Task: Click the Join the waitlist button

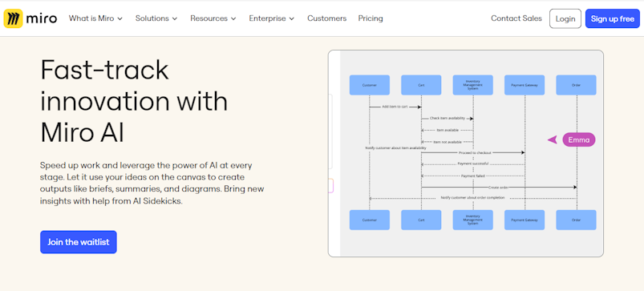Action: [x=79, y=242]
